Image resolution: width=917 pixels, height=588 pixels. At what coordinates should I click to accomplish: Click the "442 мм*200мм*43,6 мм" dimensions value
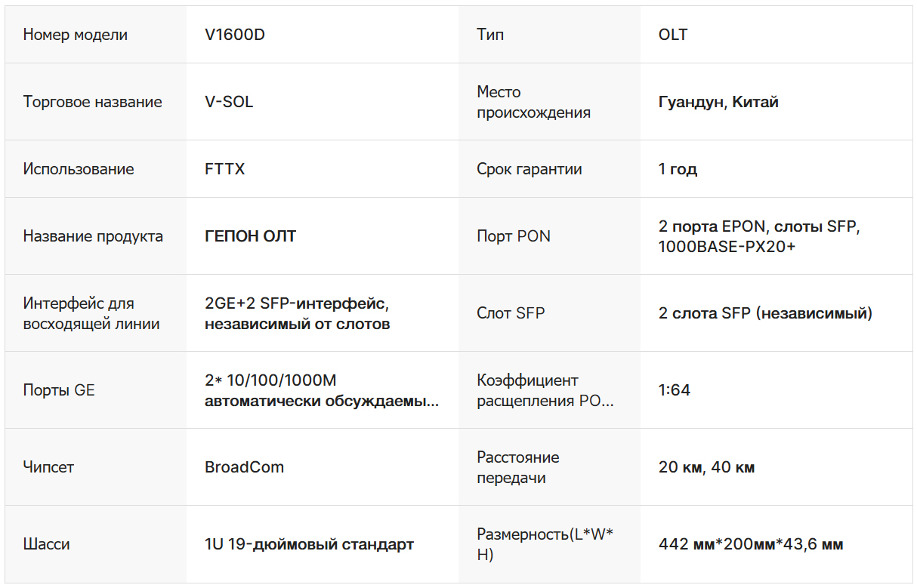[x=751, y=544]
